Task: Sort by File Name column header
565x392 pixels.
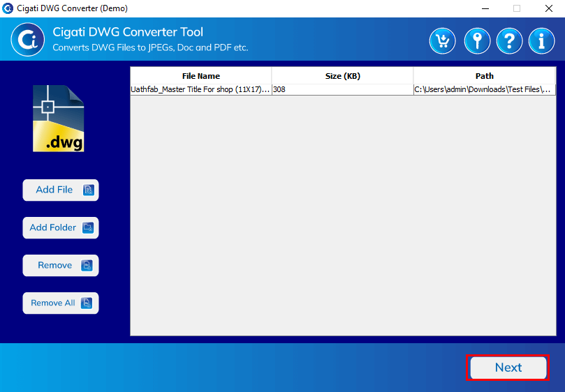Action: coord(200,76)
